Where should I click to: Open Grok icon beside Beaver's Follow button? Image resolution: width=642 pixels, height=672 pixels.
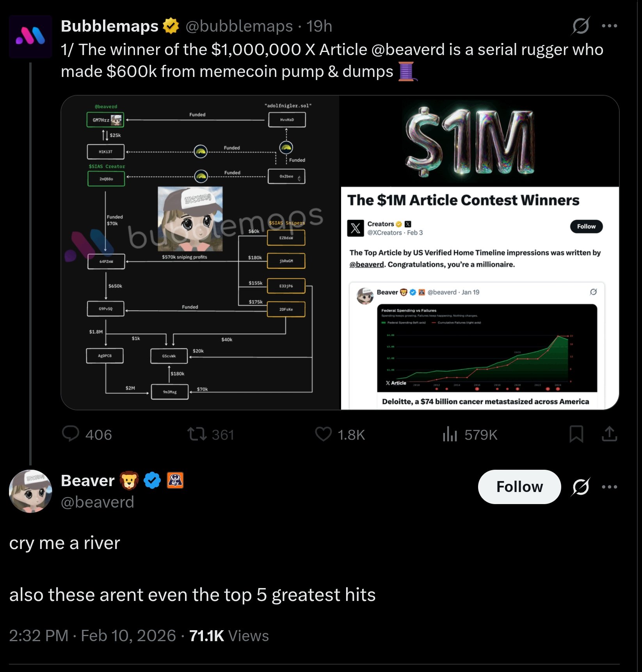[581, 487]
